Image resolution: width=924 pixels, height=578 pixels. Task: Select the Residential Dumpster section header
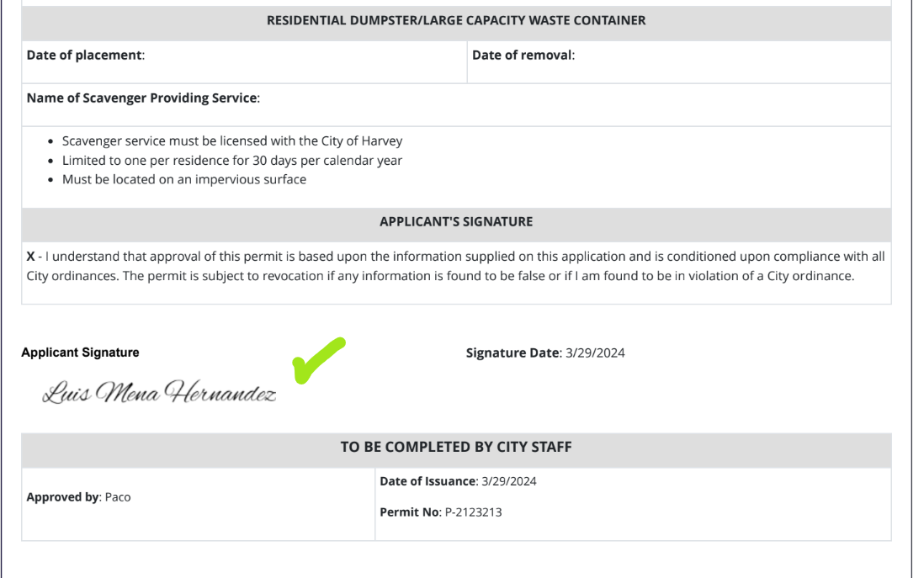(x=456, y=21)
